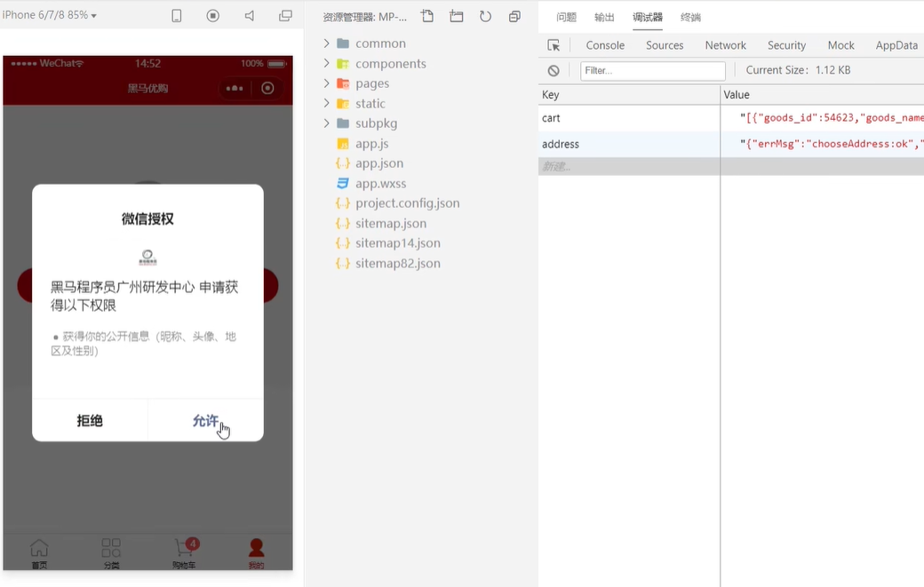Click the app logo in authorization dialog
The image size is (924, 587).
pyautogui.click(x=147, y=258)
